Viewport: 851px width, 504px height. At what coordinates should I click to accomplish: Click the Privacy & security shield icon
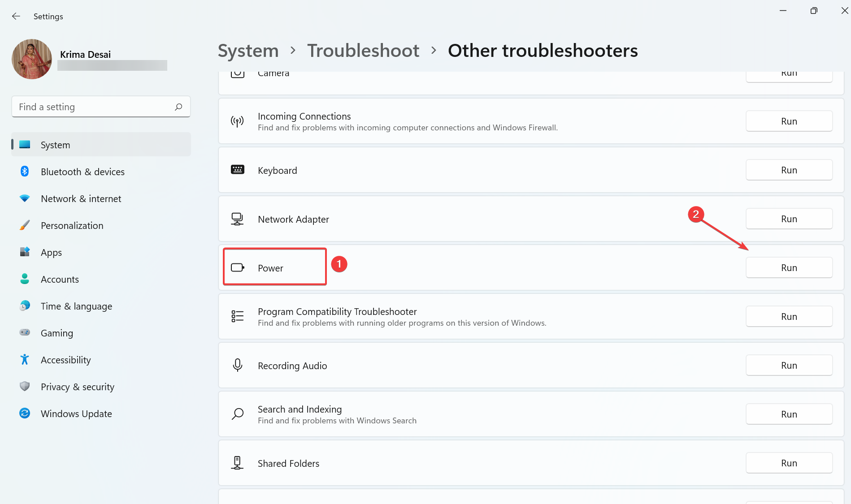click(25, 387)
